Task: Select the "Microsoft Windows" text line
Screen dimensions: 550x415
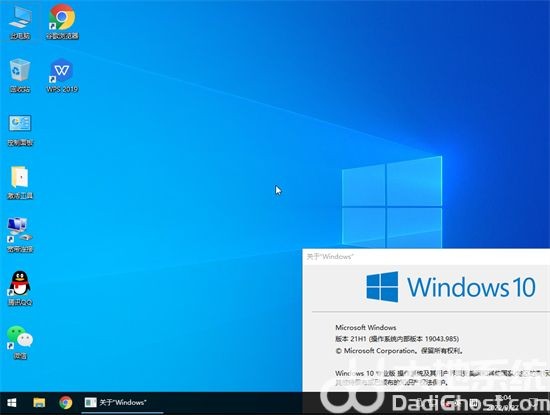Action: pos(365,327)
